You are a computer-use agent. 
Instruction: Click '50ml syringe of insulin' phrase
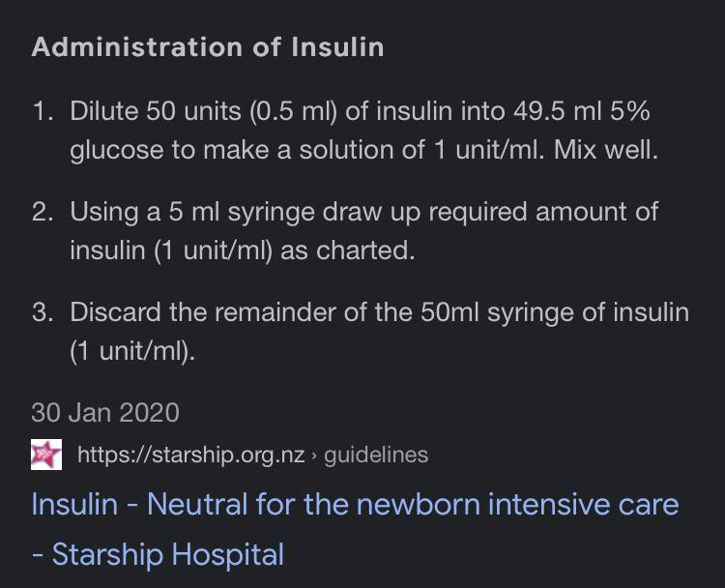(555, 312)
